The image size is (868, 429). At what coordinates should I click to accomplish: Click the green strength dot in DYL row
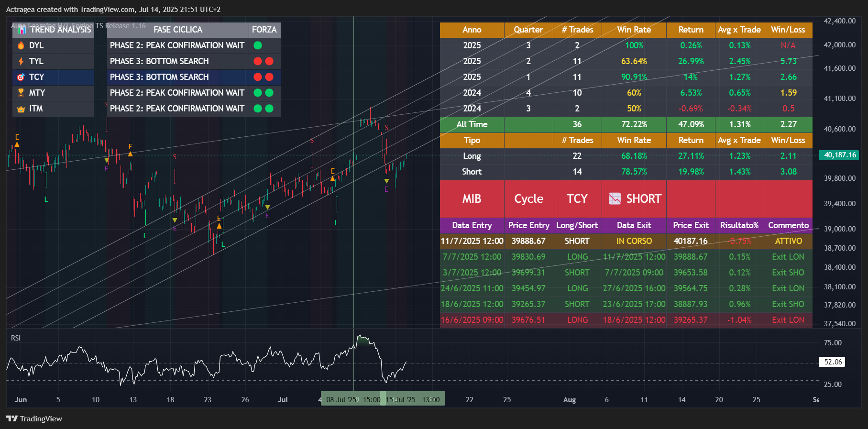258,45
